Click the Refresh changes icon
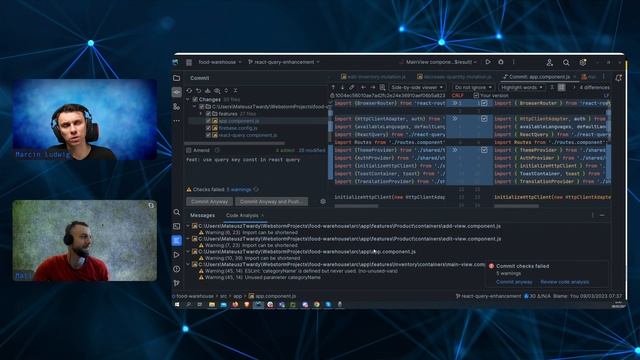640x360 pixels. (189, 91)
